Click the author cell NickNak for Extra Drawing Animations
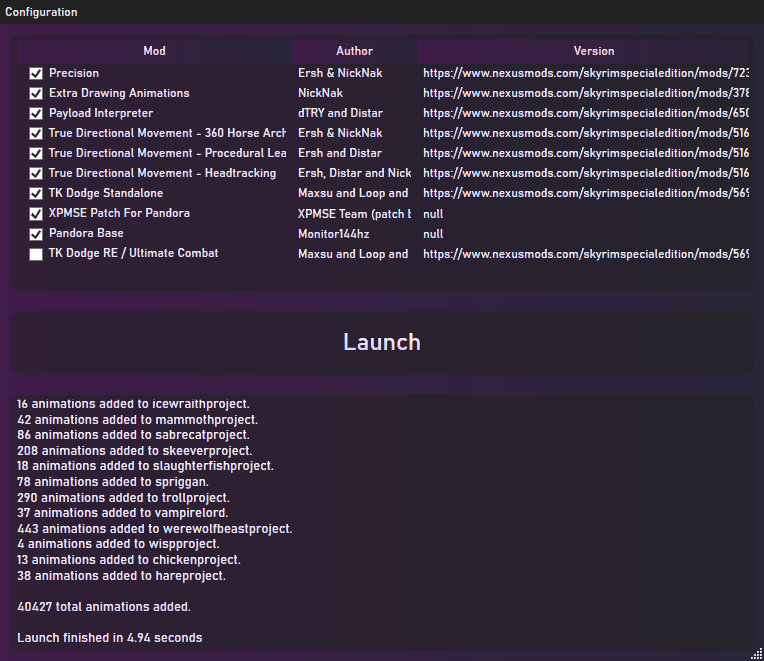 pos(321,93)
